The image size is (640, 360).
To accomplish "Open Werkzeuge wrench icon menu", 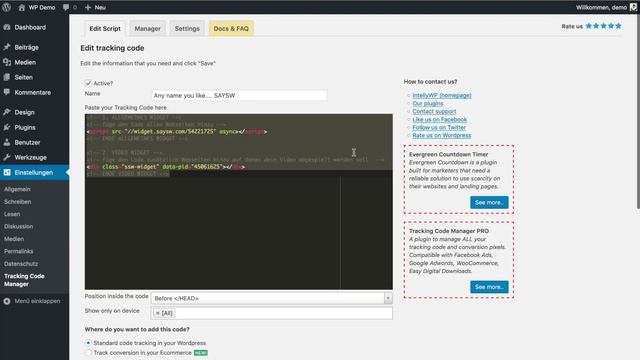I will tap(7, 157).
